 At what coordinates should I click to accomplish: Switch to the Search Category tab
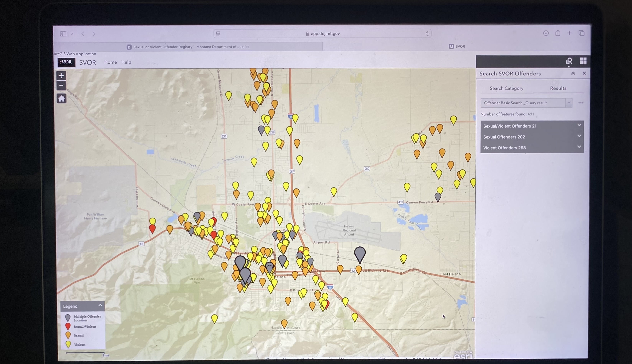506,88
